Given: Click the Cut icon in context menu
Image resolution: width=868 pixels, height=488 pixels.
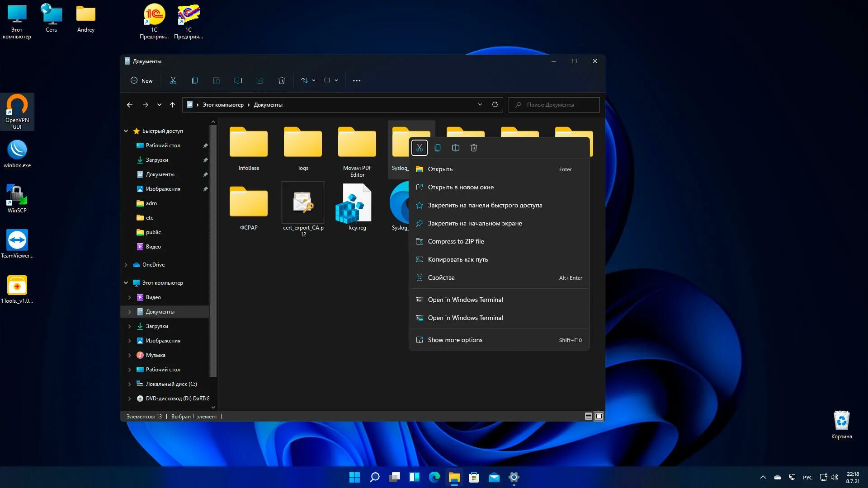Looking at the screenshot, I should [419, 148].
